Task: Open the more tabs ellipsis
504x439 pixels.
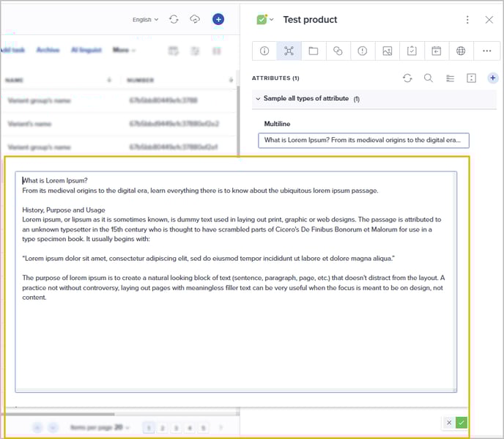Action: pos(486,51)
